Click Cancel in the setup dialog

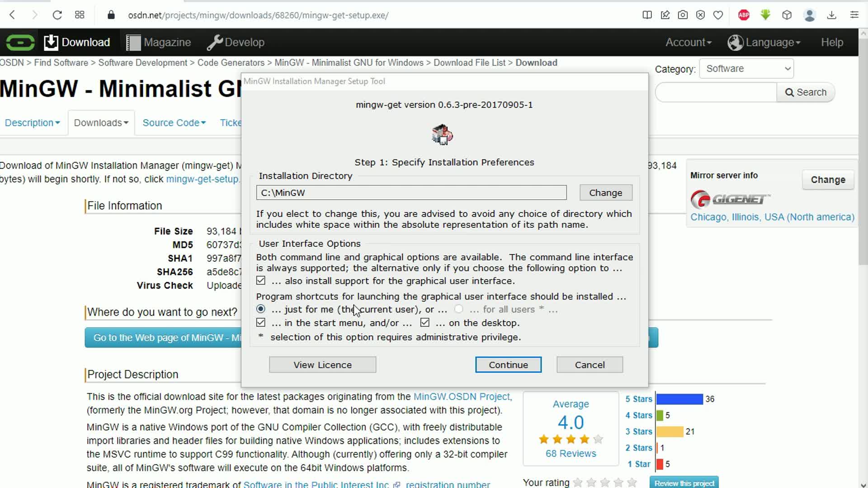click(x=590, y=365)
